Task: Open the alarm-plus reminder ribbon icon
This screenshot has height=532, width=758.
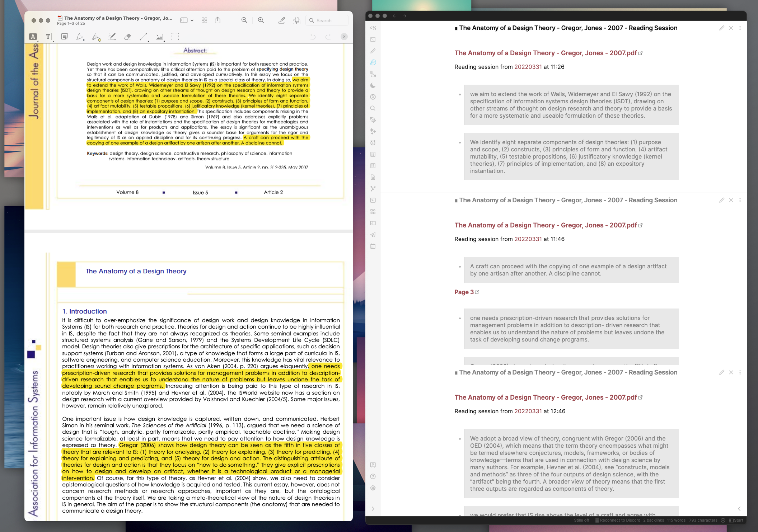Action: tap(373, 143)
